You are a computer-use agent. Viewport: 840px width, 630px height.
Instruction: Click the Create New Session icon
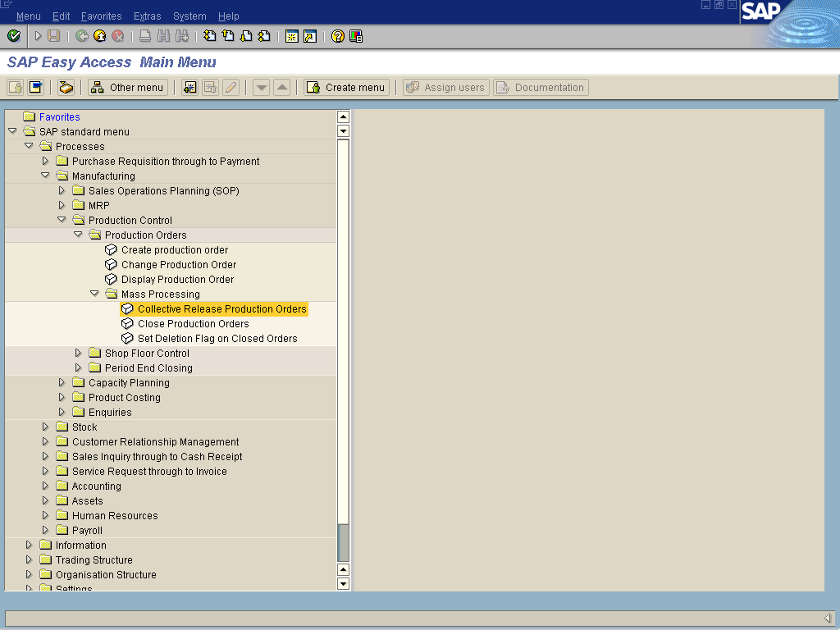[292, 36]
